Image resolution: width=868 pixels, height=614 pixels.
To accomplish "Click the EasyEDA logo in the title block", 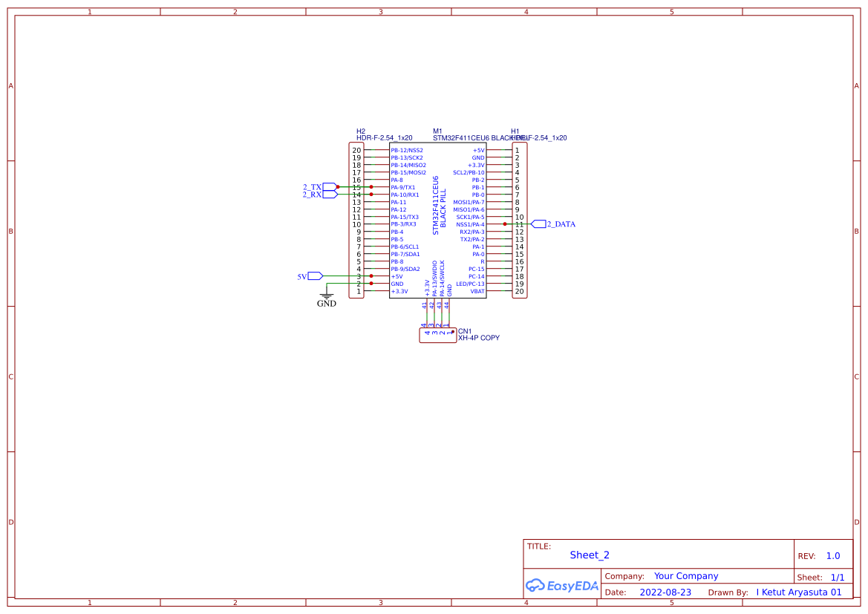I will [561, 586].
